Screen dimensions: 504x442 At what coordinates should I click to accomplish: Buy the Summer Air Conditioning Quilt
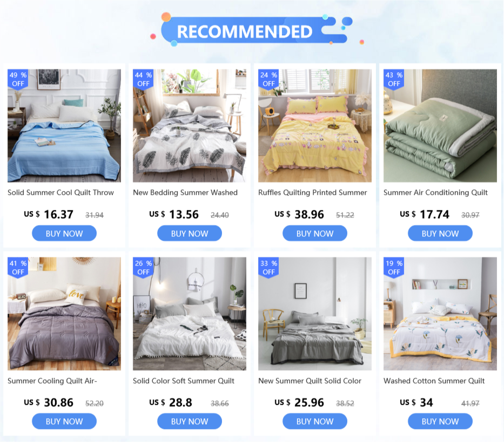(440, 233)
